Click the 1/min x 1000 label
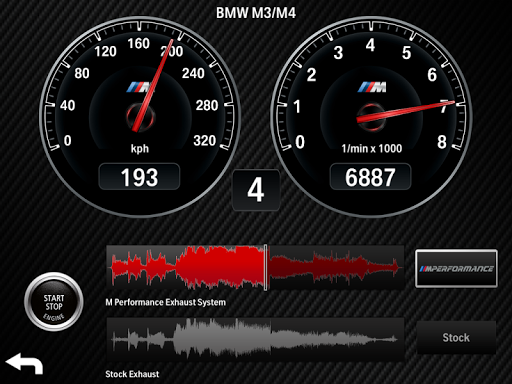This screenshot has width=512, height=384. (372, 148)
